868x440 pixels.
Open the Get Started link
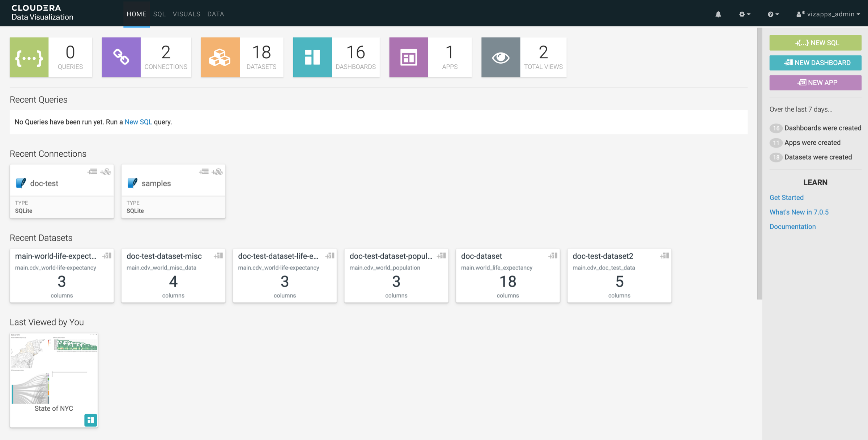point(786,198)
